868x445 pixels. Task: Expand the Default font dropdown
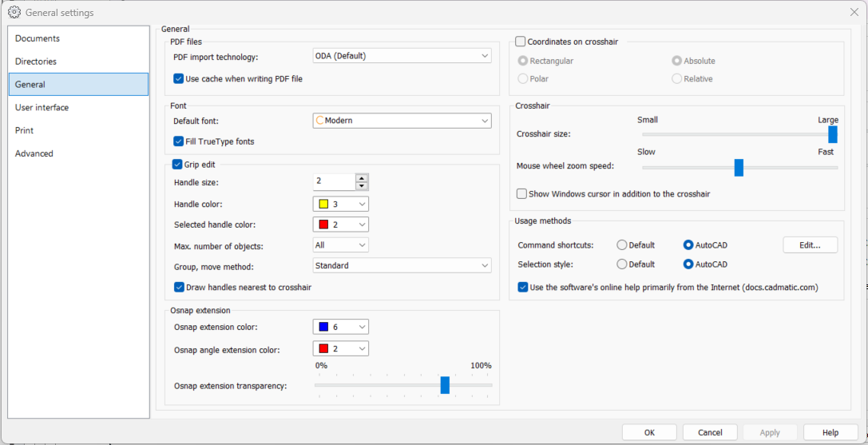(x=402, y=121)
